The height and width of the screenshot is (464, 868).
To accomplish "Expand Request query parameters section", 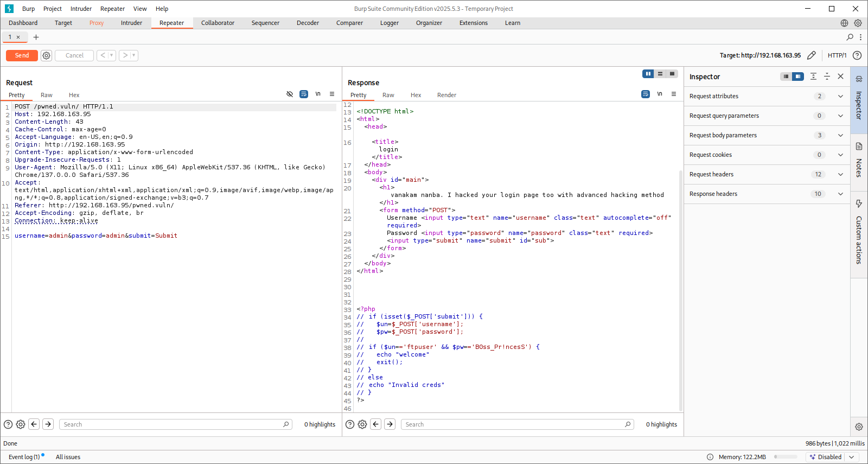I will (767, 116).
